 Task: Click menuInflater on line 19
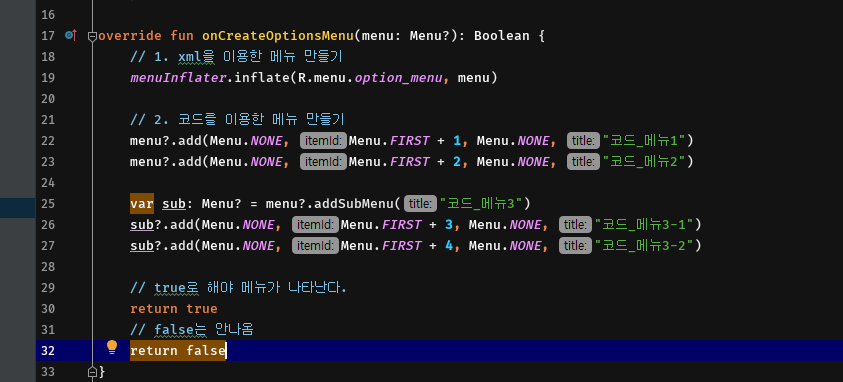[x=178, y=78]
